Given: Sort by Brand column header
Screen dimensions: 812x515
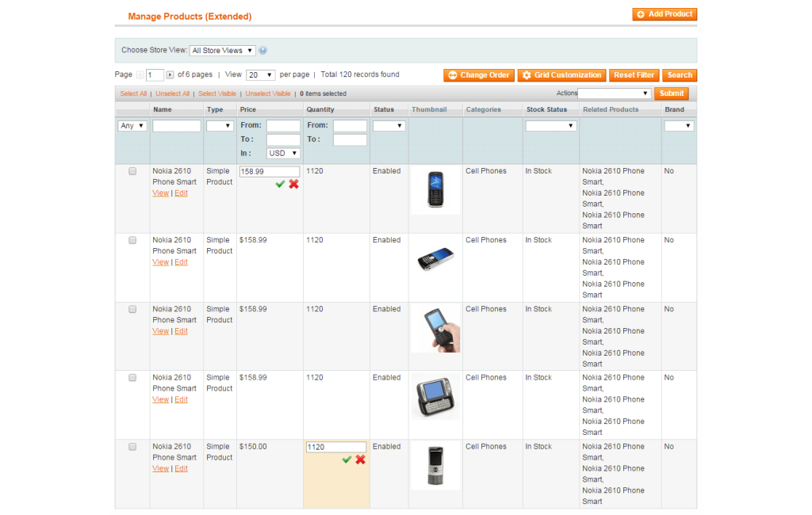Looking at the screenshot, I should 674,109.
